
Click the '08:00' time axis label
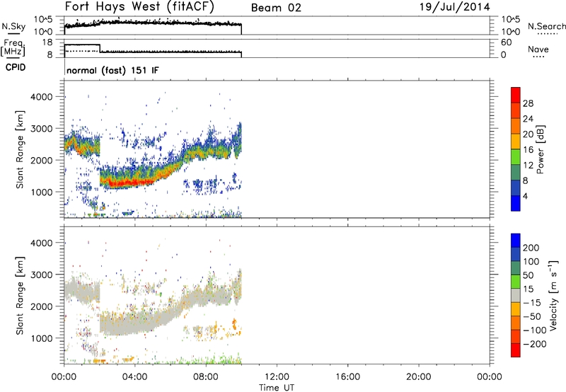pyautogui.click(x=206, y=377)
